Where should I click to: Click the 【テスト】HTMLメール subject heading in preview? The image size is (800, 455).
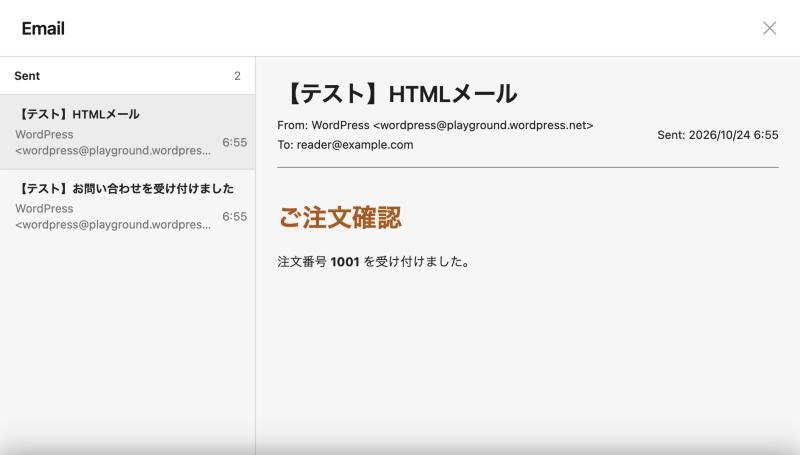398,94
